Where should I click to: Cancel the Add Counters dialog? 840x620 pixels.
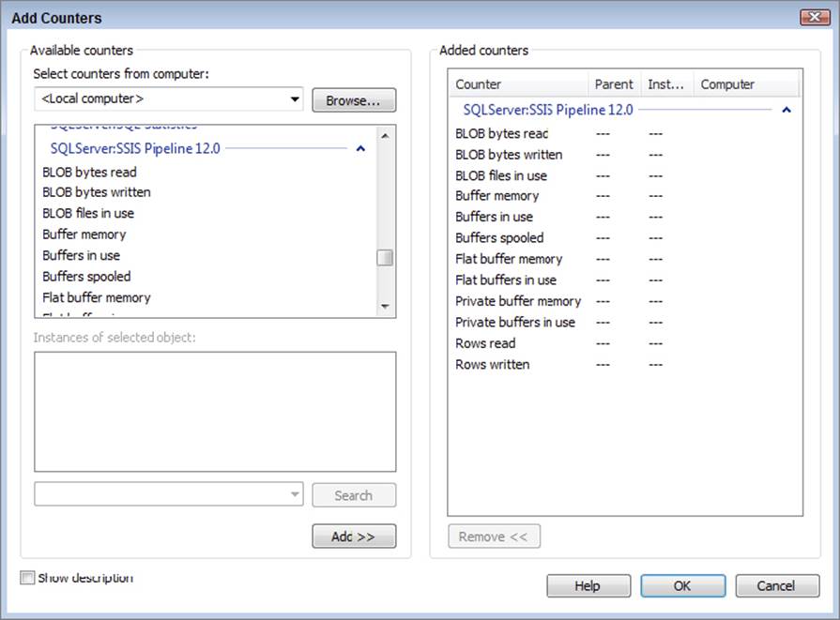777,585
